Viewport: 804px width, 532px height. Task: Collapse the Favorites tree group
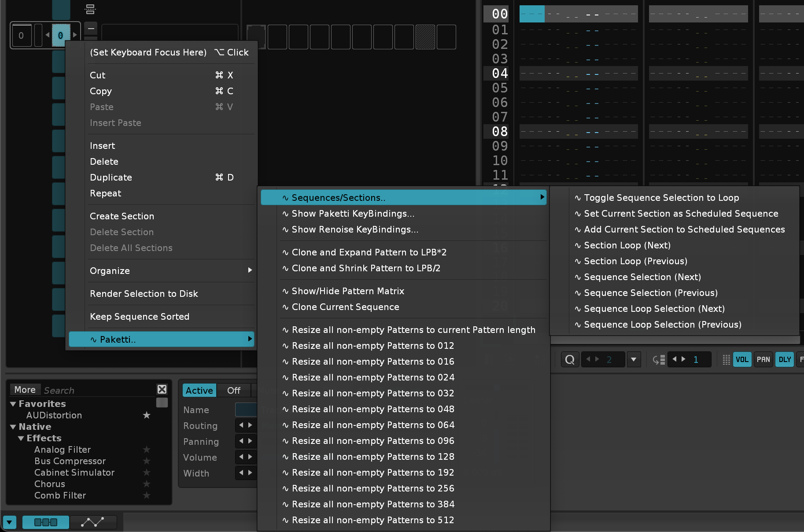pos(13,404)
